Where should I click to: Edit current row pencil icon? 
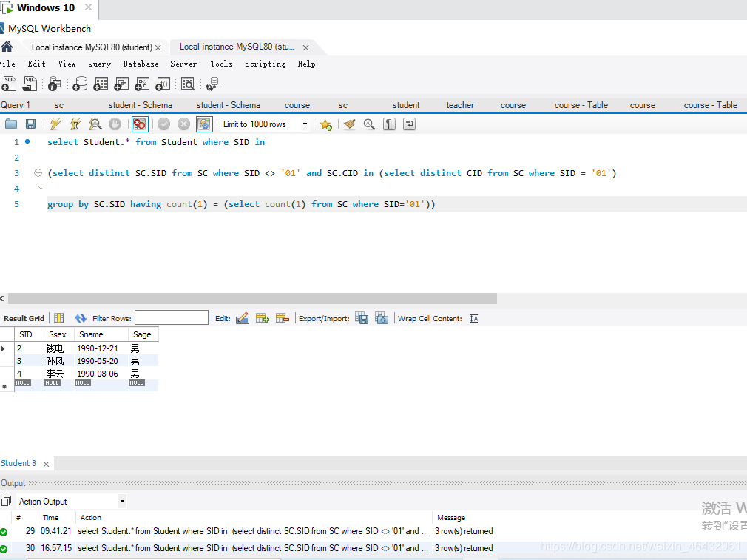243,318
